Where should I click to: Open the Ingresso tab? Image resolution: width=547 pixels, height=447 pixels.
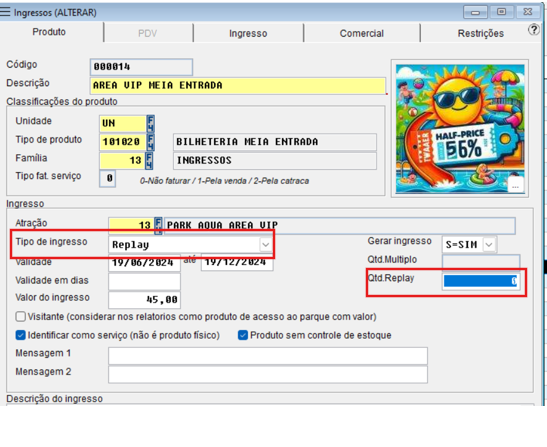[248, 33]
